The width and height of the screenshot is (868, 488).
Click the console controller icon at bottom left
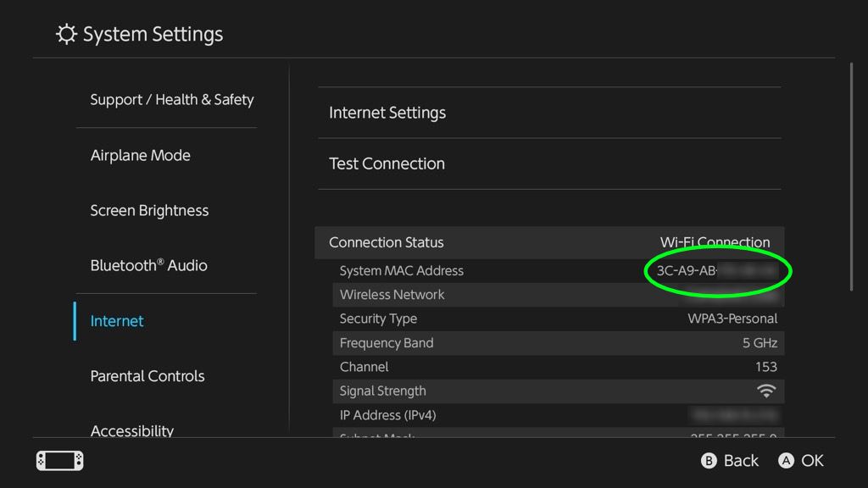60,460
